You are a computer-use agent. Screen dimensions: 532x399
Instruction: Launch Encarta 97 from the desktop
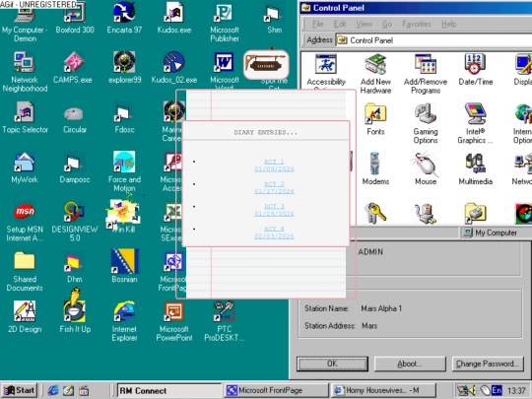point(124,18)
